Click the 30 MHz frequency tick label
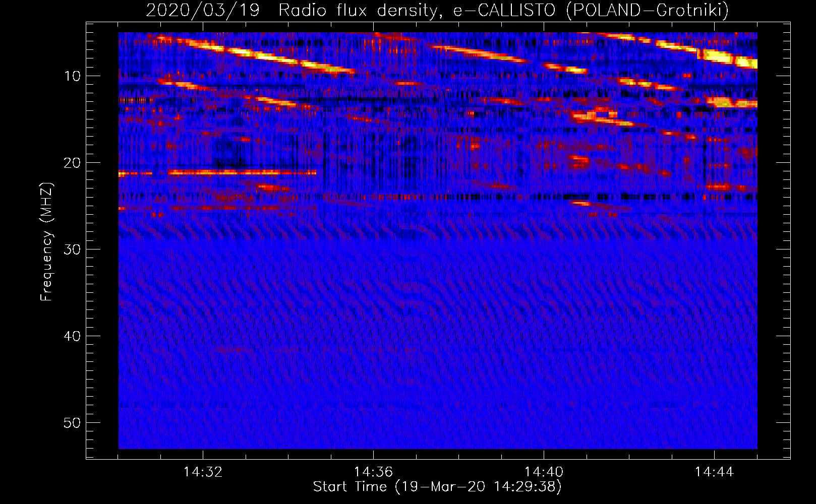816x504 pixels. pos(73,249)
